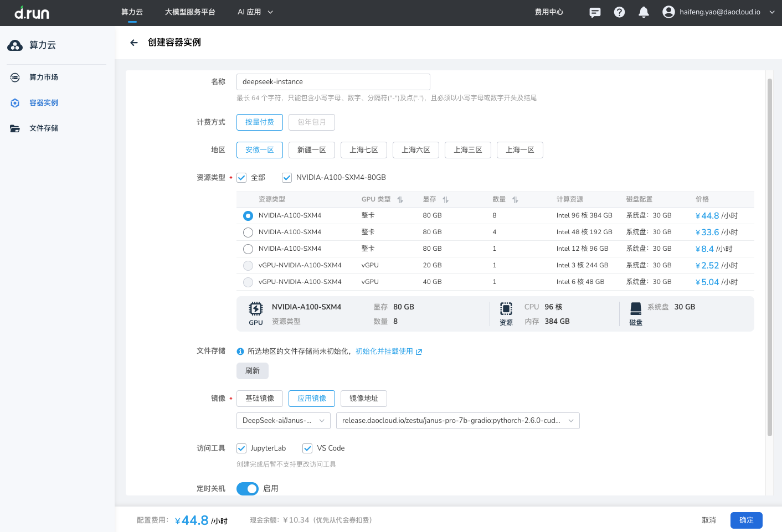Open the help question mark icon

619,12
